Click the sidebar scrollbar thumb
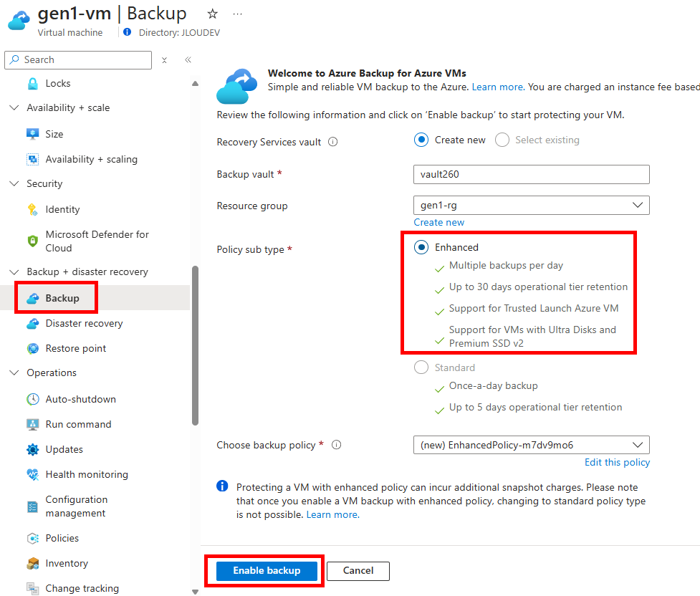The width and height of the screenshot is (700, 596). [x=195, y=346]
